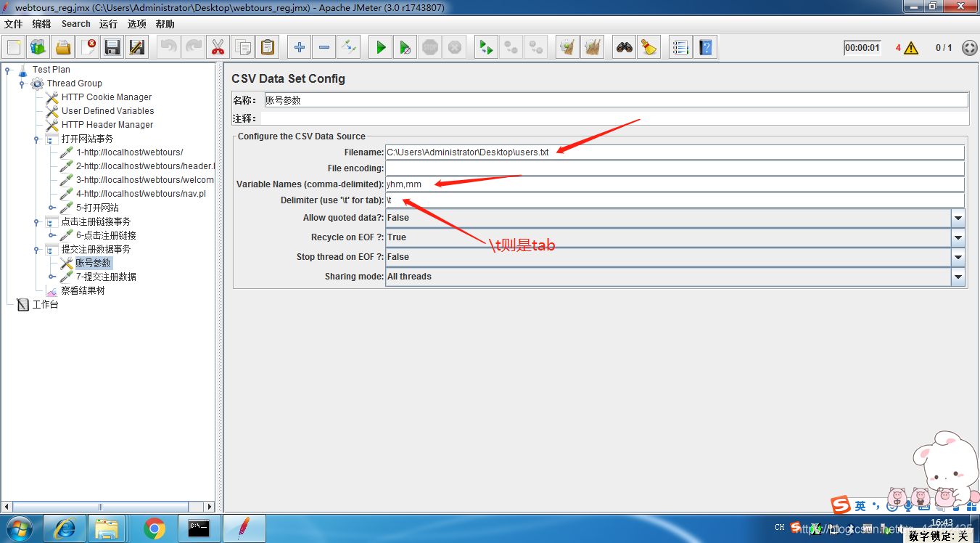The height and width of the screenshot is (543, 980).
Task: Open Internet Explorer from the taskbar
Action: click(x=64, y=528)
